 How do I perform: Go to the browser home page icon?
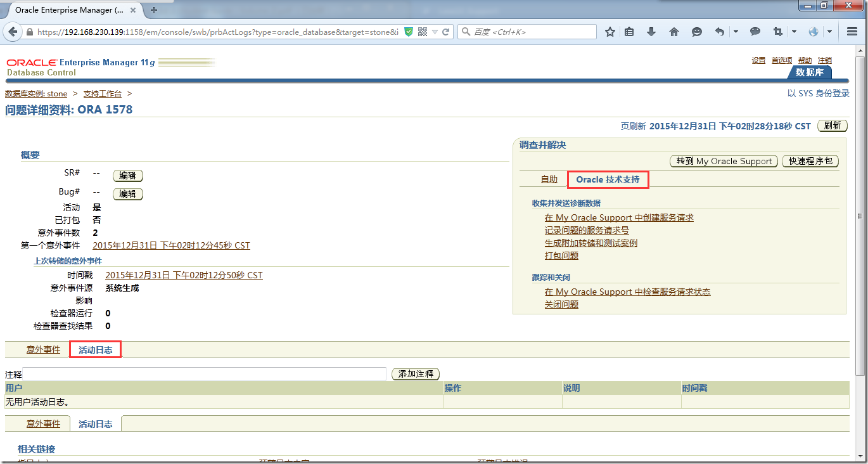coord(674,32)
